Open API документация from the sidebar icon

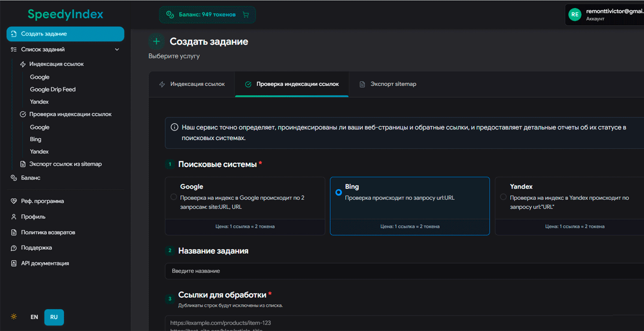13,263
